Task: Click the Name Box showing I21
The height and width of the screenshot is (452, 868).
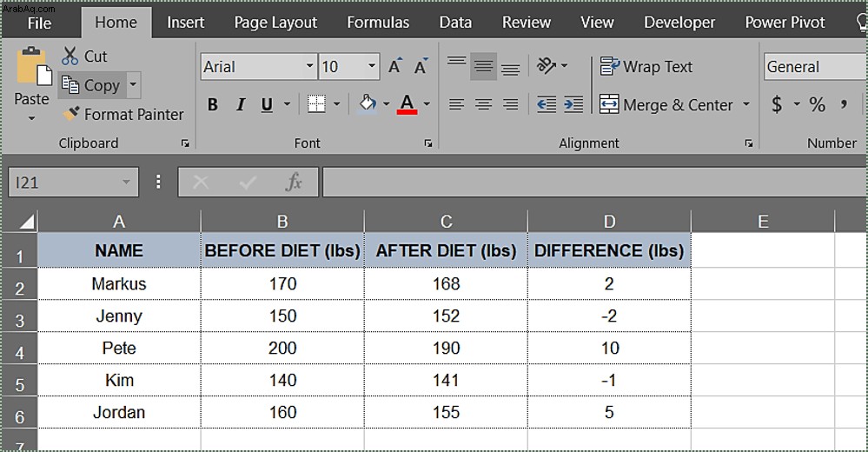Action: click(x=73, y=183)
